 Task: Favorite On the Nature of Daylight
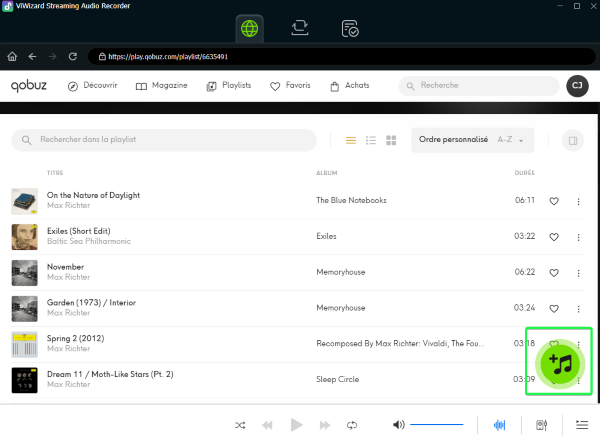point(554,201)
